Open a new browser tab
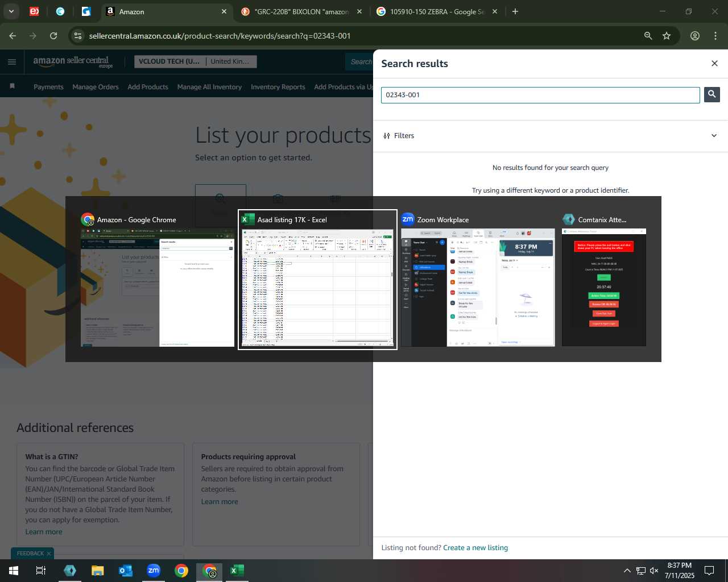 point(515,11)
